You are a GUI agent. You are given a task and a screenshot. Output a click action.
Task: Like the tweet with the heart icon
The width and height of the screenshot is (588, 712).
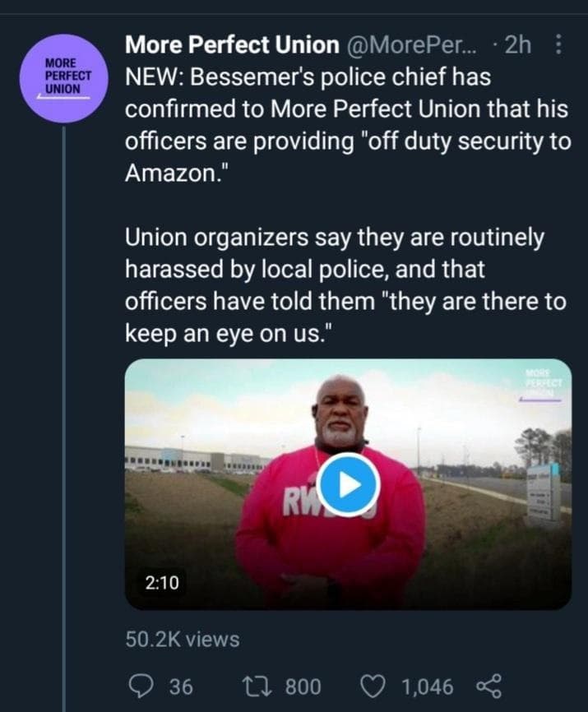click(x=375, y=686)
